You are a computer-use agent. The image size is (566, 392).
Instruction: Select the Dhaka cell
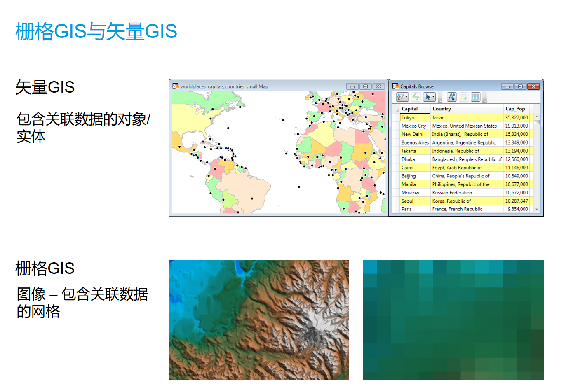(x=415, y=159)
